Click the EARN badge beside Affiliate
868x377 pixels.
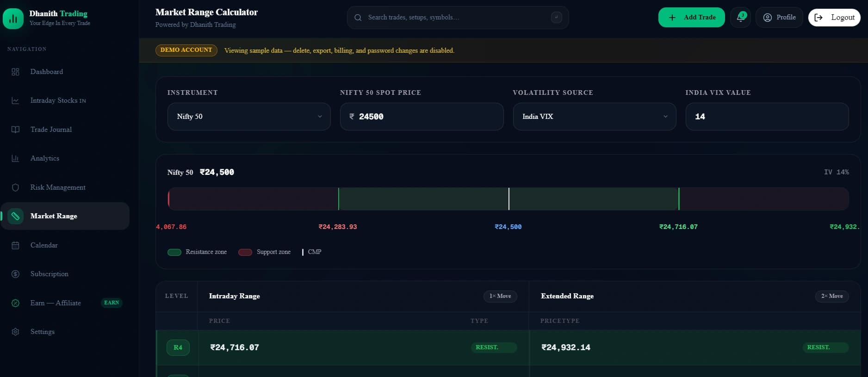(112, 303)
